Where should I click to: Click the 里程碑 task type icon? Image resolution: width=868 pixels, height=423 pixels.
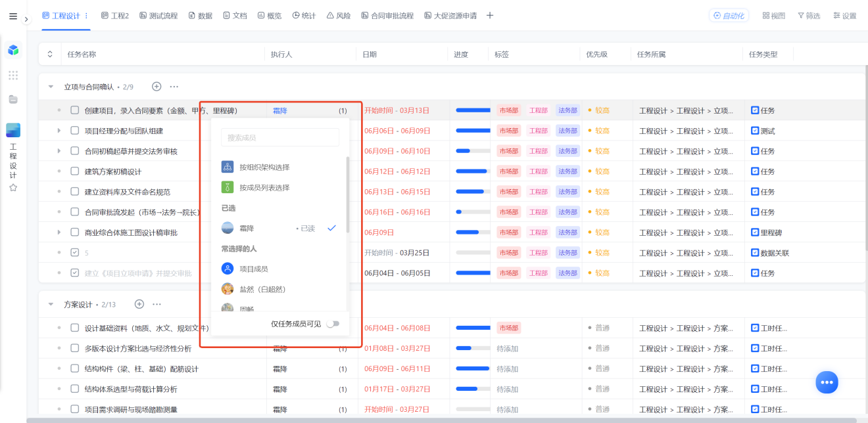pos(755,233)
